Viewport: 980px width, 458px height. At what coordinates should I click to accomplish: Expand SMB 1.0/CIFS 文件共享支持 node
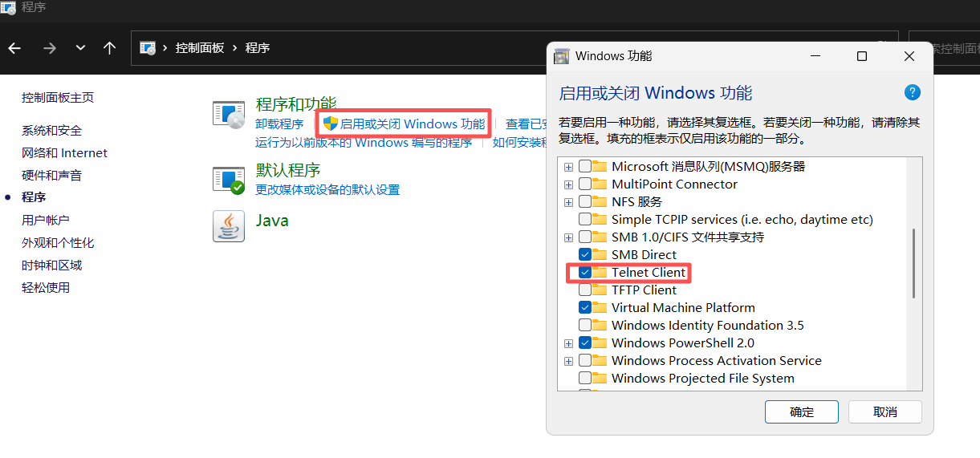[568, 237]
